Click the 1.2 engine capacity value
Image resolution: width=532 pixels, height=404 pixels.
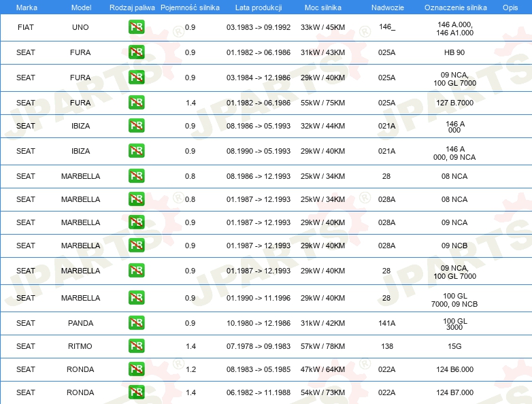point(190,369)
